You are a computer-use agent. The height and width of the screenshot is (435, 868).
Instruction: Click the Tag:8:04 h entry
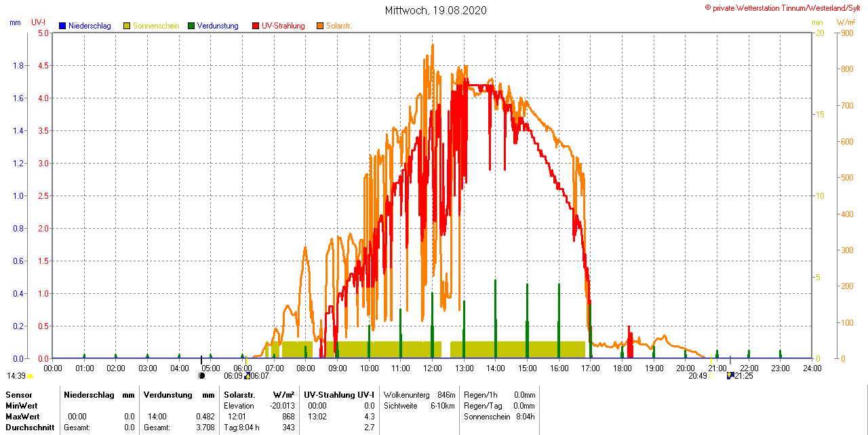tap(241, 428)
